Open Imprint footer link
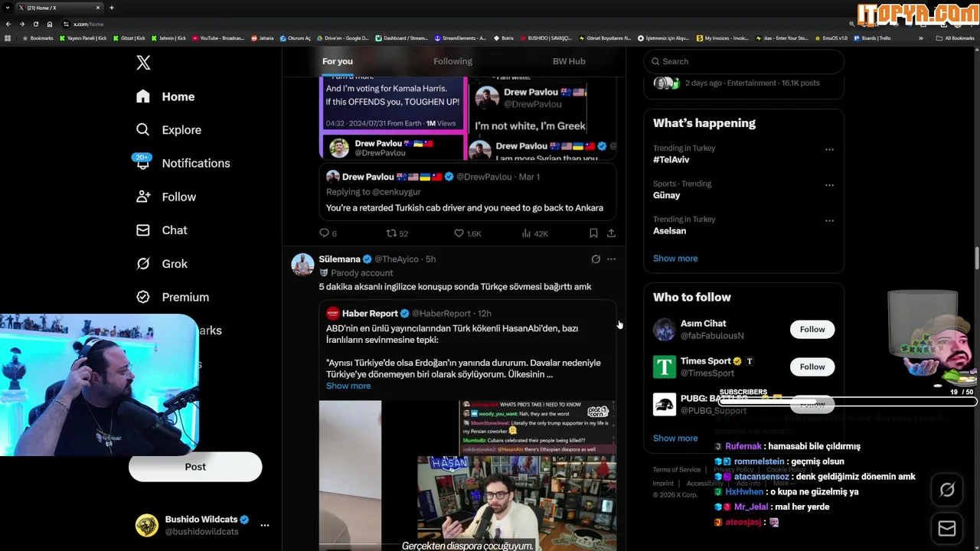980x551 pixels. pos(663,484)
